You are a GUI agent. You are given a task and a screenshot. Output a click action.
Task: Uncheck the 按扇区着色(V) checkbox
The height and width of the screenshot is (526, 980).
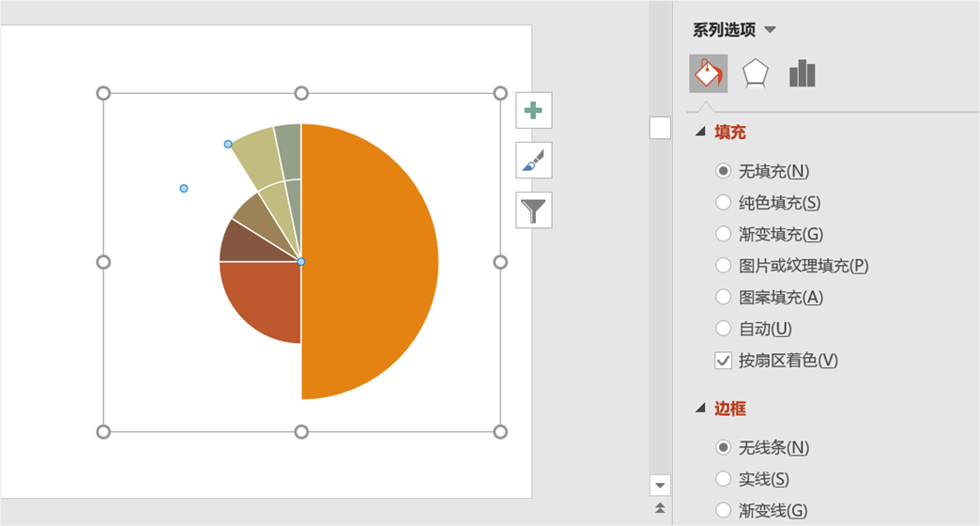tap(723, 361)
